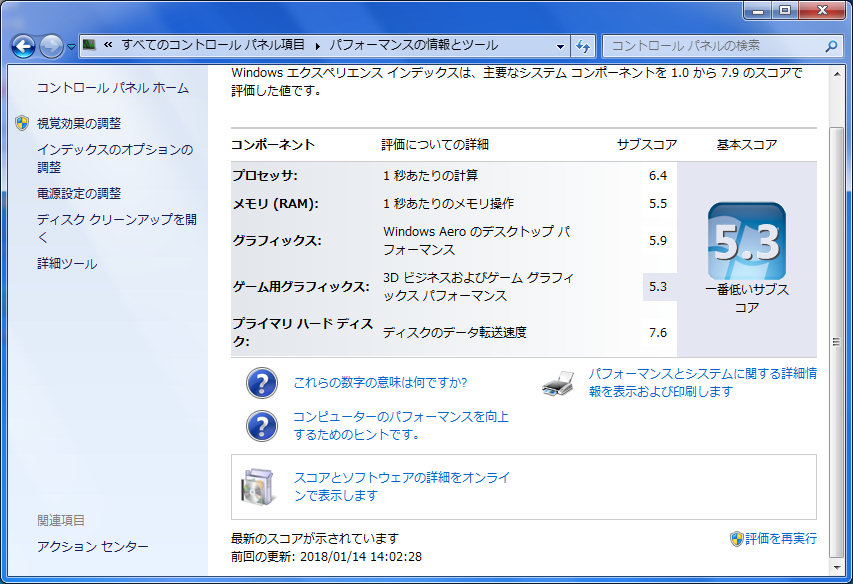Click the 5.5 memory subscore
Image resolution: width=853 pixels, height=584 pixels.
(658, 204)
